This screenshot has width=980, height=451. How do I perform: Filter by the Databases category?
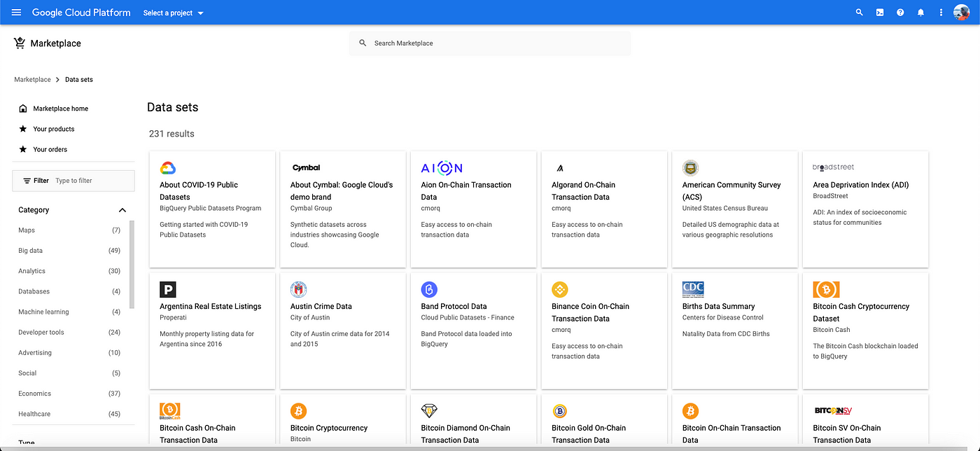point(69,291)
